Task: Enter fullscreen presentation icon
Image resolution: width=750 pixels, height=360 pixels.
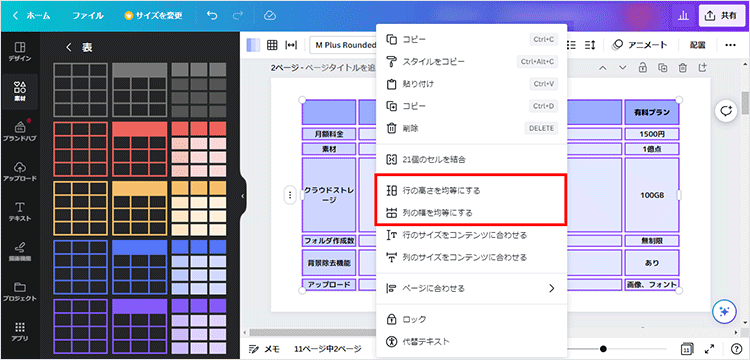Action: 710,349
